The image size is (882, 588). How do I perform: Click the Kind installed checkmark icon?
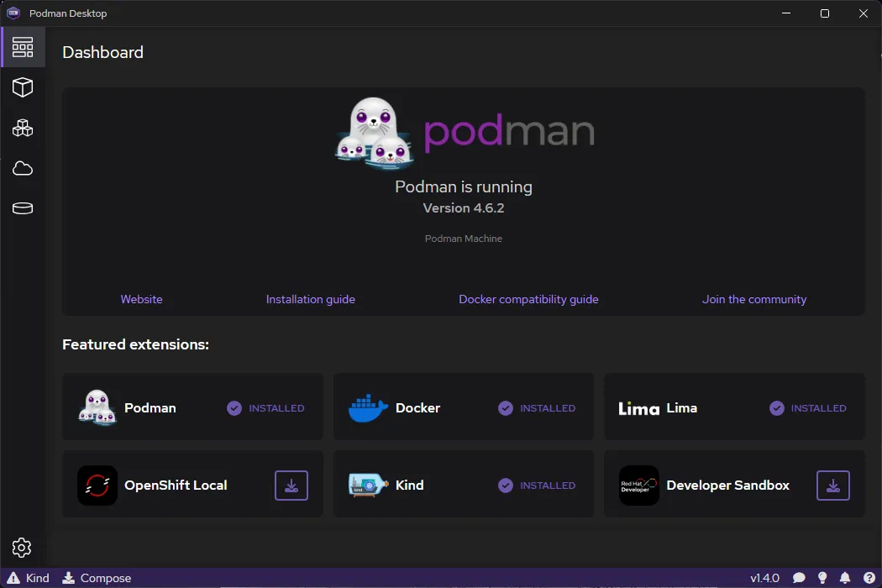(x=506, y=485)
